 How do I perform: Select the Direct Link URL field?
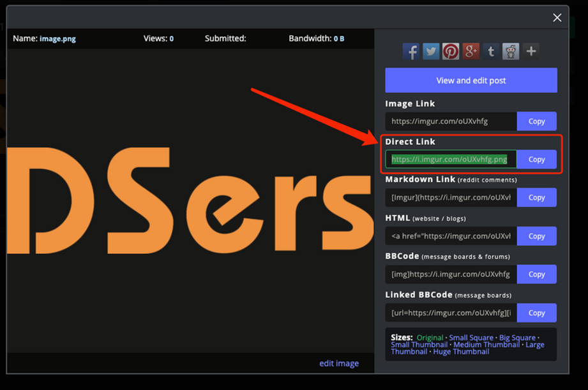(x=451, y=160)
